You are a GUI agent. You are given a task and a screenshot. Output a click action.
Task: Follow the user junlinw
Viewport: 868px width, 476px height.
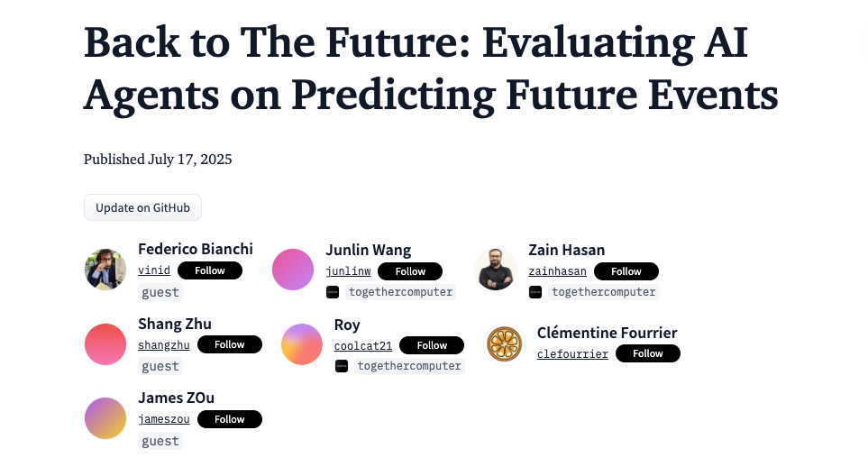410,271
